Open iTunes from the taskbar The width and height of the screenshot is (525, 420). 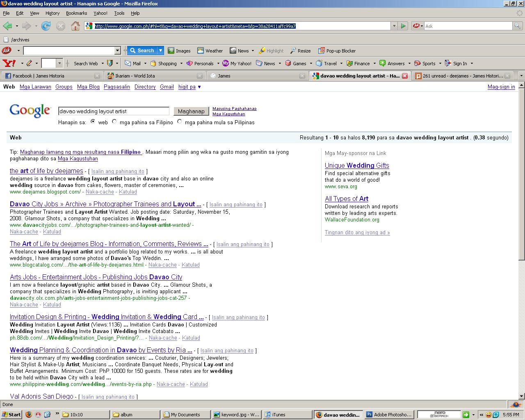click(286, 415)
